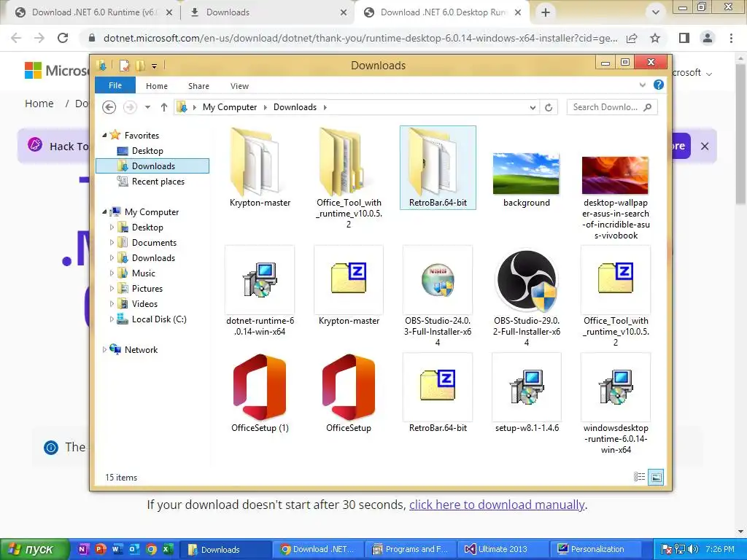Open address bar history dropdown
Image resolution: width=747 pixels, height=560 pixels.
(533, 107)
